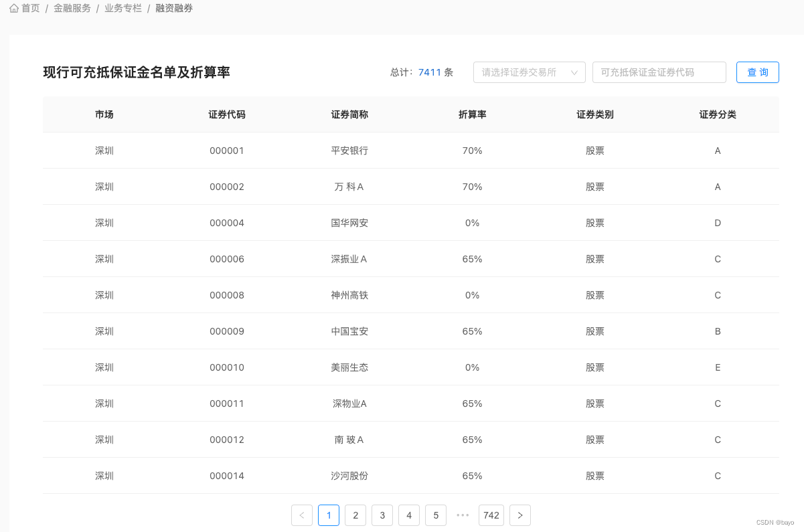Image resolution: width=804 pixels, height=532 pixels.
Task: Click classification E in 美丽生态 row
Action: tap(718, 367)
